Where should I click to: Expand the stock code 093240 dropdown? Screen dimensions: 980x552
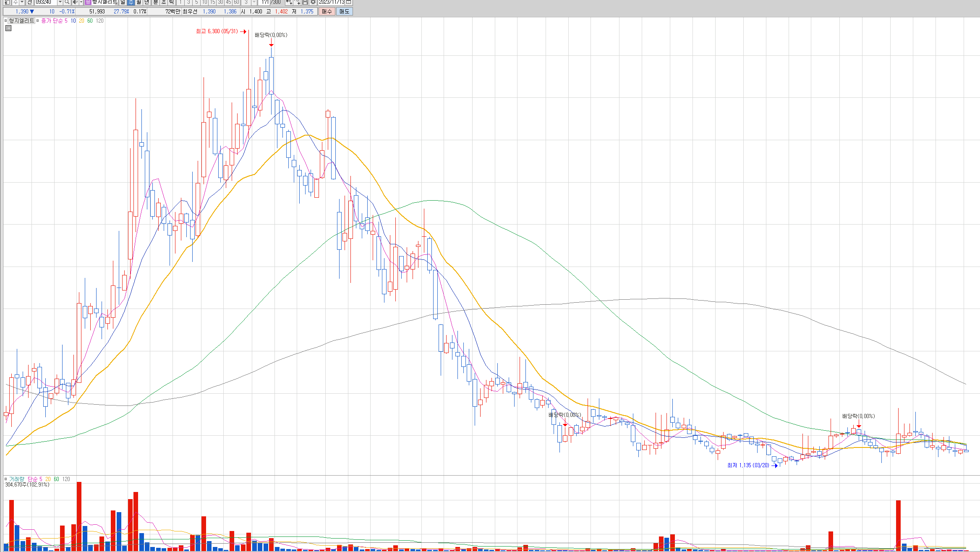click(x=60, y=2)
